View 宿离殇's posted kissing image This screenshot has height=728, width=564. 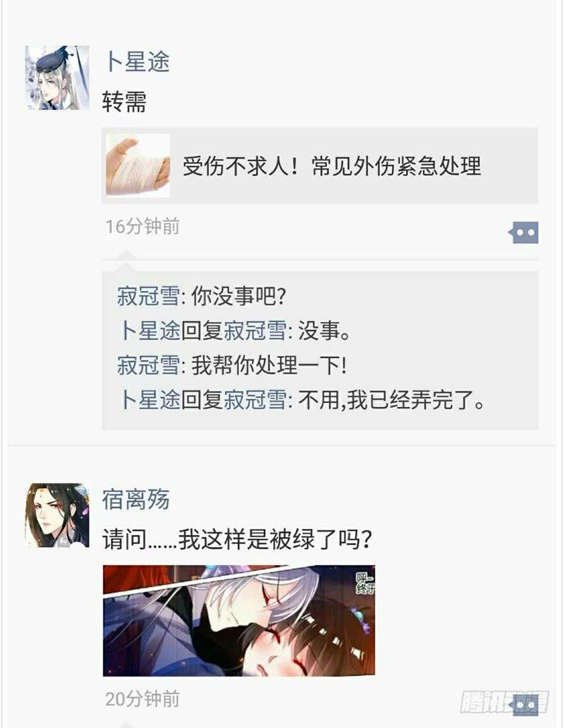pyautogui.click(x=239, y=620)
